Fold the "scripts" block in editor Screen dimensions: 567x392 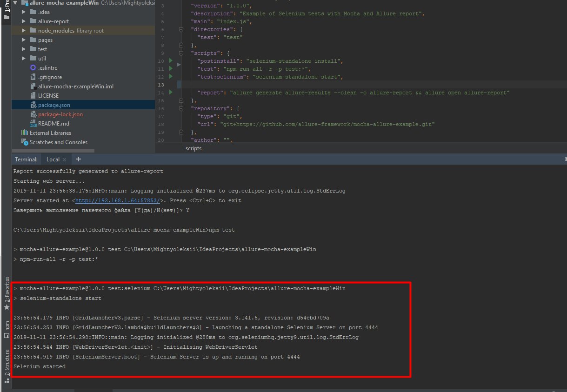point(181,53)
